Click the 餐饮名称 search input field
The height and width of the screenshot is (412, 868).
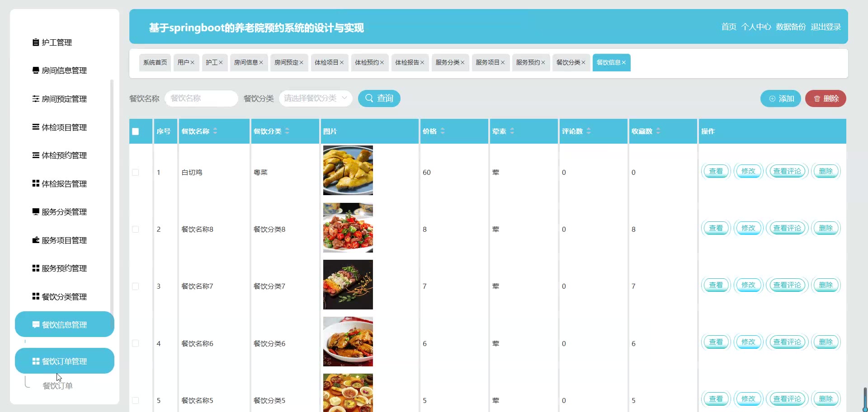click(201, 98)
